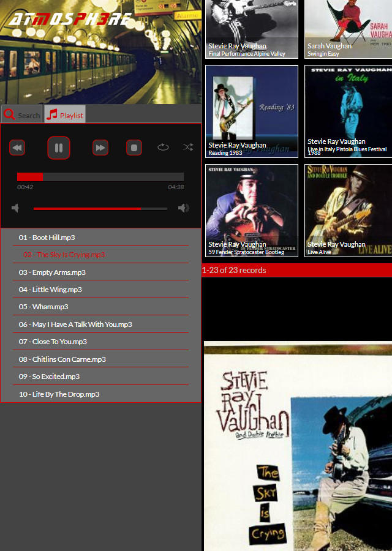Click the rewind/previous track button

point(17,148)
